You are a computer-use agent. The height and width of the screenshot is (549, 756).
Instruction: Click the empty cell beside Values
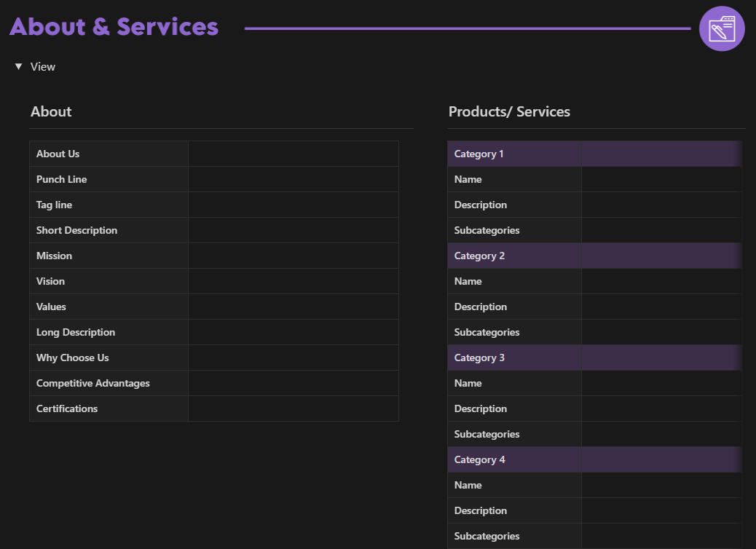(x=293, y=307)
